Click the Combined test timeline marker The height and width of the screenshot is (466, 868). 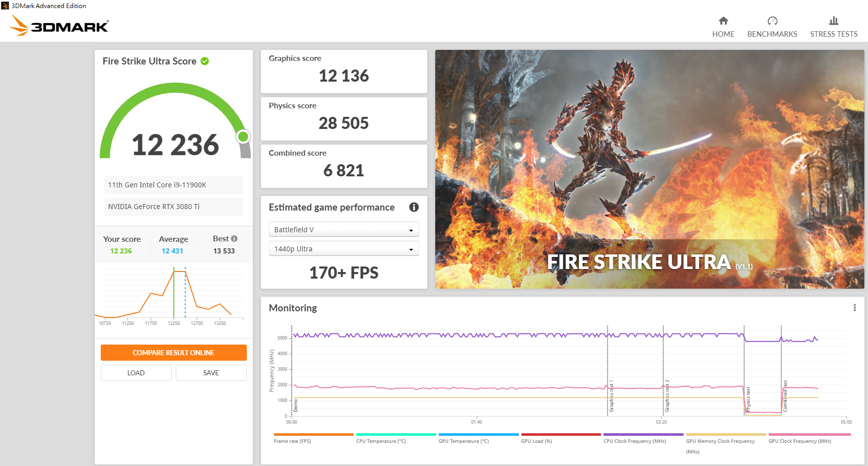tap(785, 396)
